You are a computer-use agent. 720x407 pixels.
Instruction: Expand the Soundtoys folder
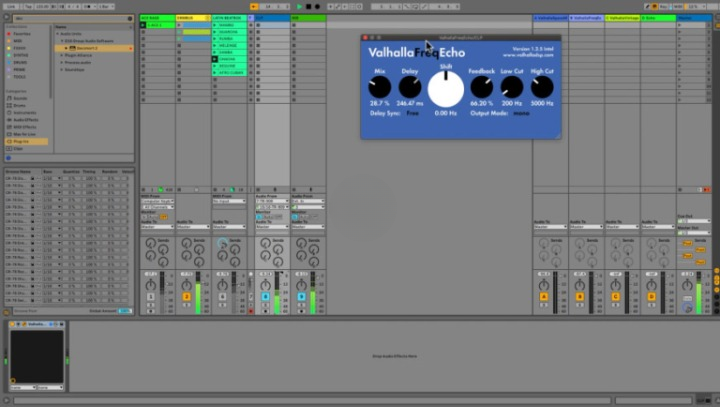[x=62, y=70]
